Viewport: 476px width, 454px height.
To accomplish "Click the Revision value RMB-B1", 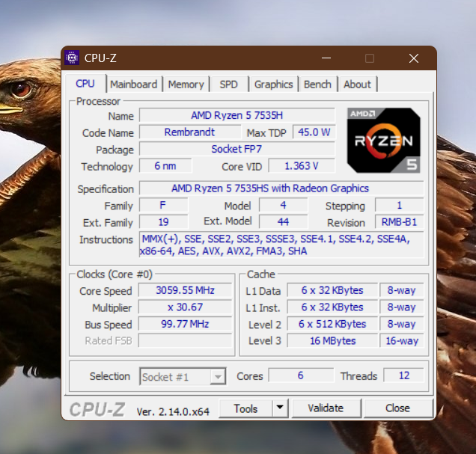I will 399,222.
